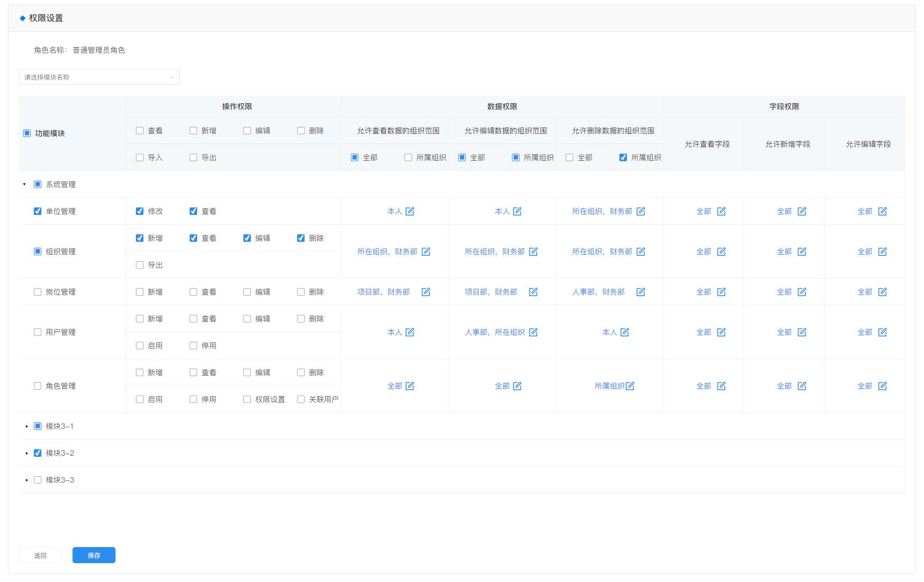Enable 关联用户 permission for 角色管理
Image resolution: width=924 pixels, height=582 pixels.
(x=301, y=399)
